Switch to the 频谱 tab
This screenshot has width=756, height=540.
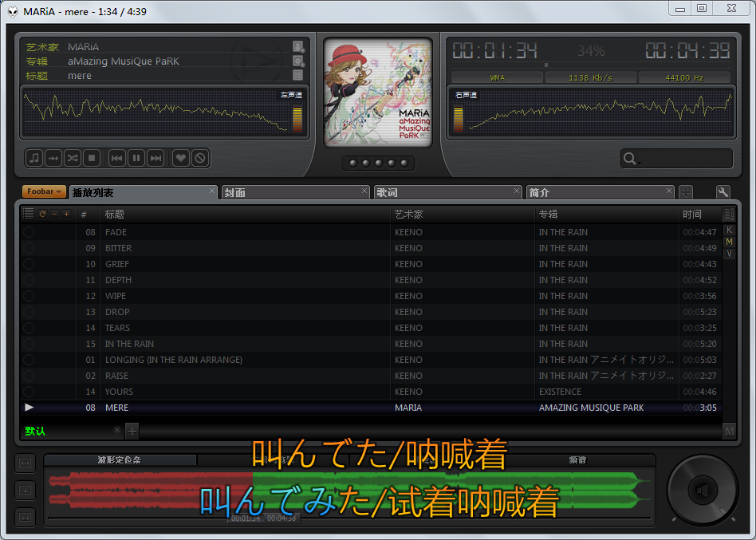pyautogui.click(x=577, y=460)
